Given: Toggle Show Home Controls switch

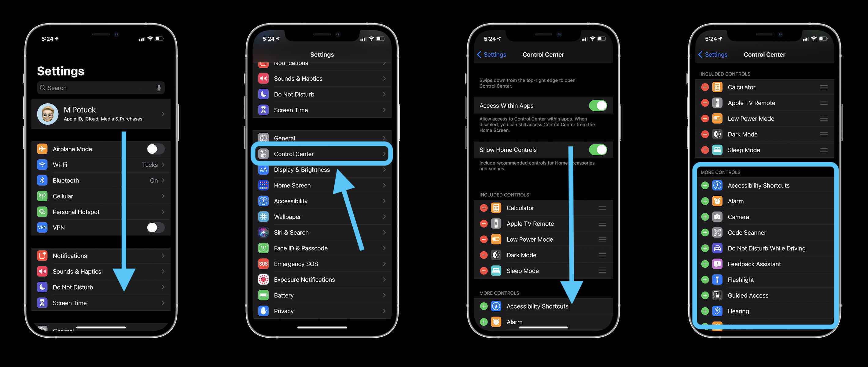Looking at the screenshot, I should [598, 150].
